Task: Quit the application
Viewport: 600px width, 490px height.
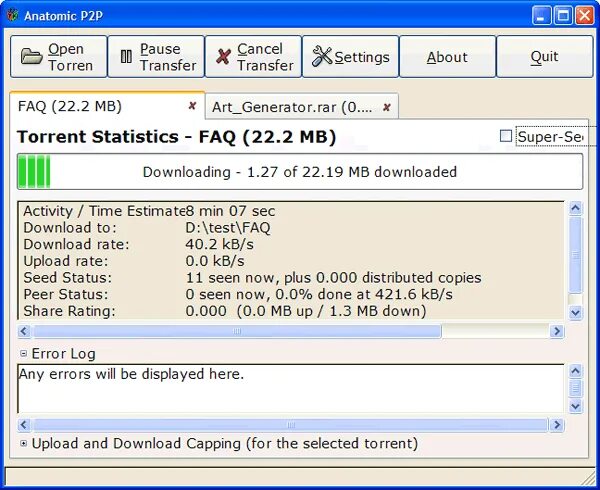Action: [x=545, y=57]
